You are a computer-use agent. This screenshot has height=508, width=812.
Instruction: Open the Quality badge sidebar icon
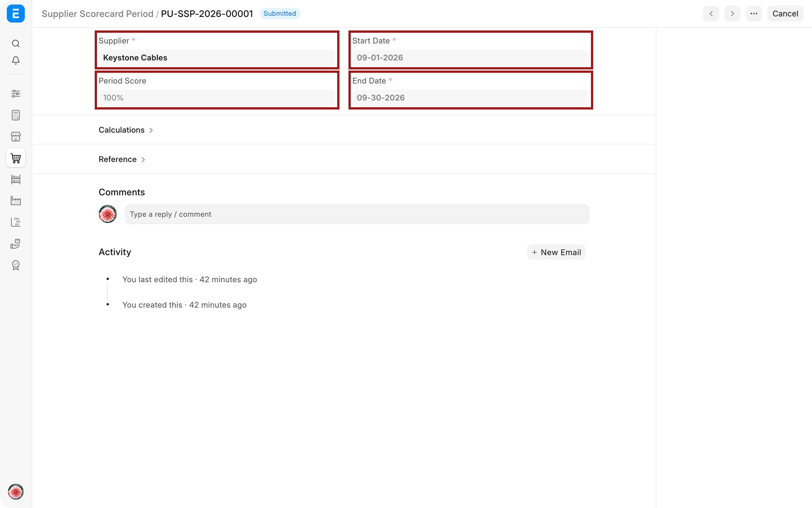16,265
